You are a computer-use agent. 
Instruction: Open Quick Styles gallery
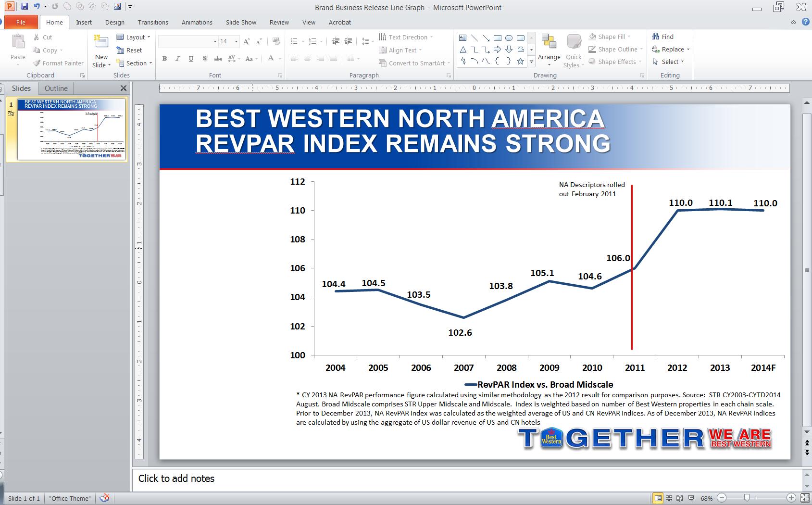pos(573,51)
